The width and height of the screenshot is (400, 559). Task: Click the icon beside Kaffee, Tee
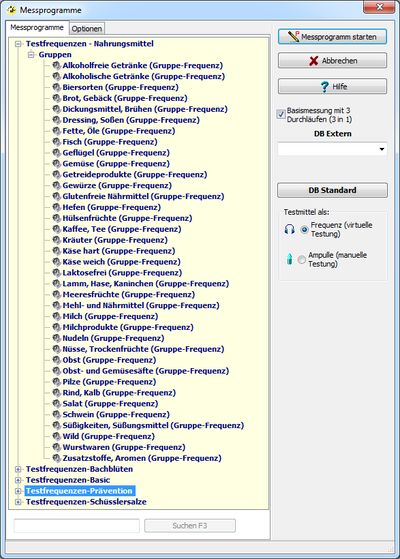click(x=56, y=229)
